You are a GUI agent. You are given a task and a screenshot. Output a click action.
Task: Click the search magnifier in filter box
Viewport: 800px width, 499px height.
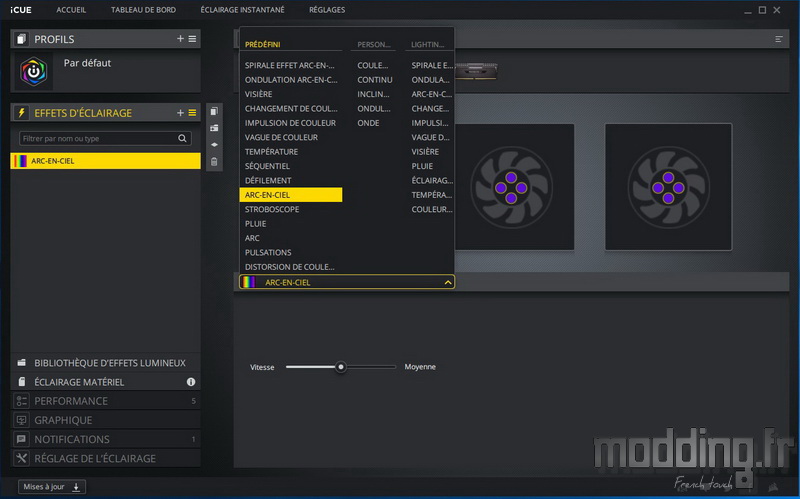pyautogui.click(x=182, y=138)
